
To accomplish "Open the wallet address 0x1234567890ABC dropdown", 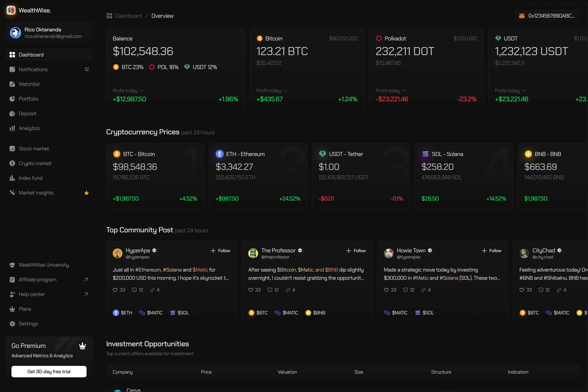I will [x=547, y=16].
